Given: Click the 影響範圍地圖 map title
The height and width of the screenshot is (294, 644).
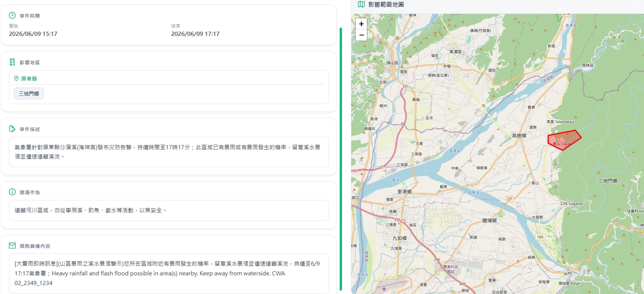Looking at the screenshot, I should pos(386,5).
